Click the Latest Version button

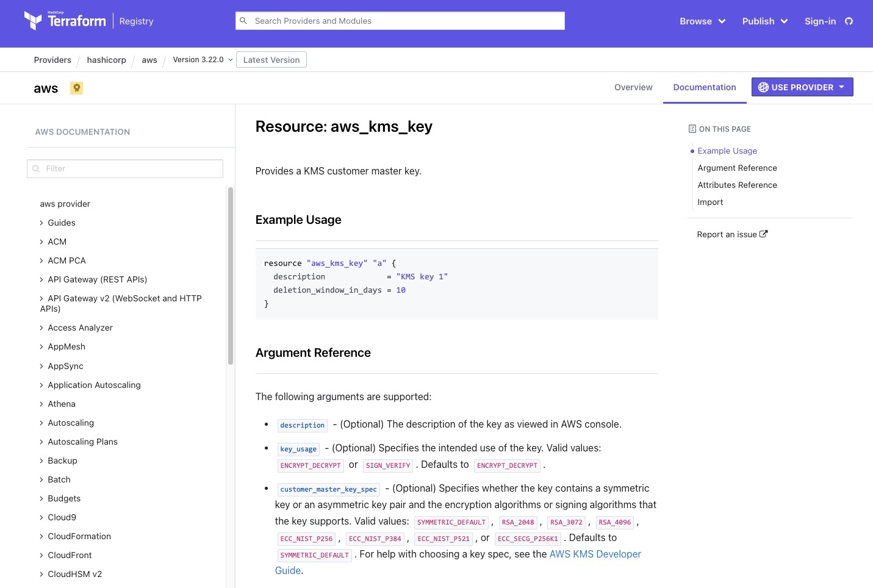pos(271,60)
